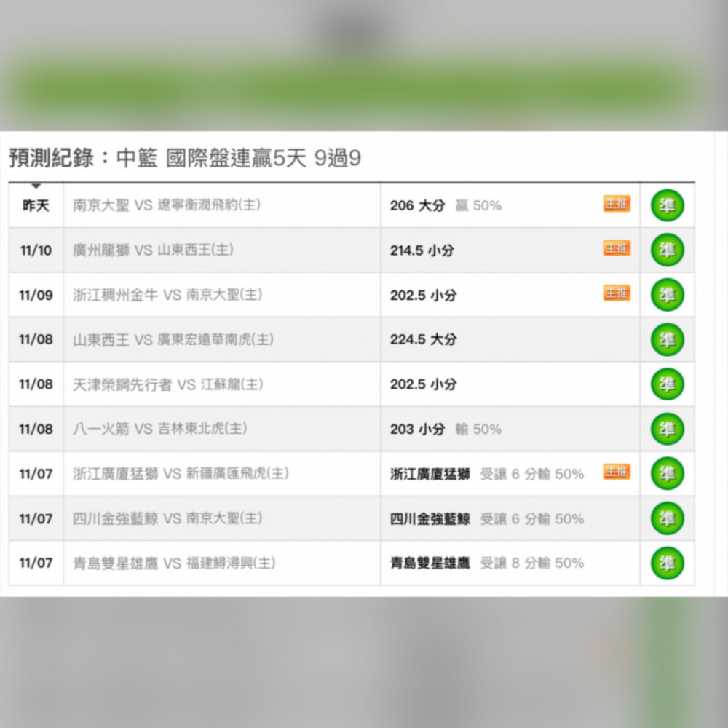Click 受讓 6 分輸 50% beside bold 四川金強藍鯨
Viewport: 728px width, 728px height.
[532, 518]
